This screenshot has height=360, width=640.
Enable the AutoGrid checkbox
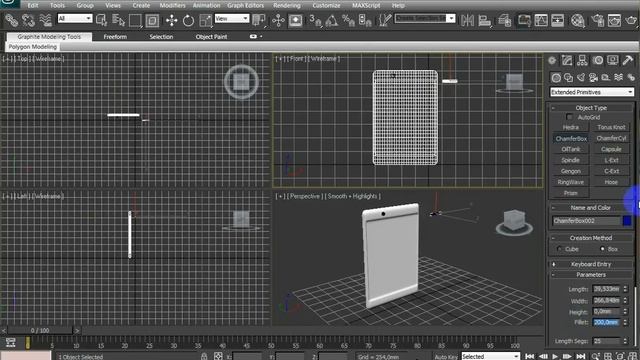(x=569, y=117)
